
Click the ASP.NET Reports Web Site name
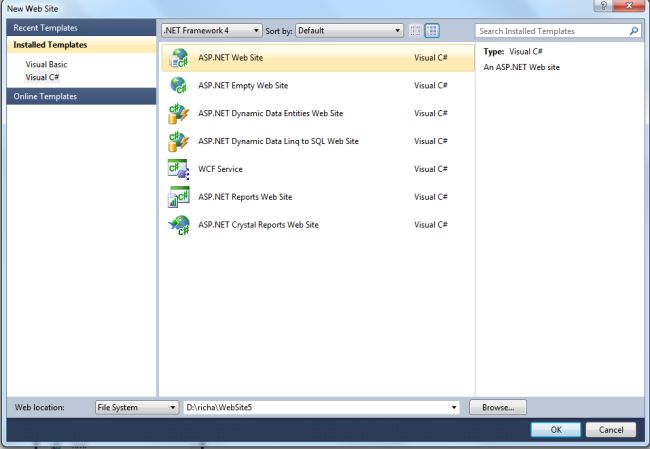coord(245,197)
